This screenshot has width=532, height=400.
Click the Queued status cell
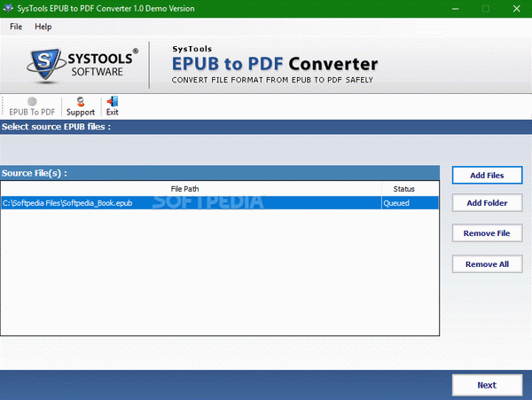[x=410, y=203]
